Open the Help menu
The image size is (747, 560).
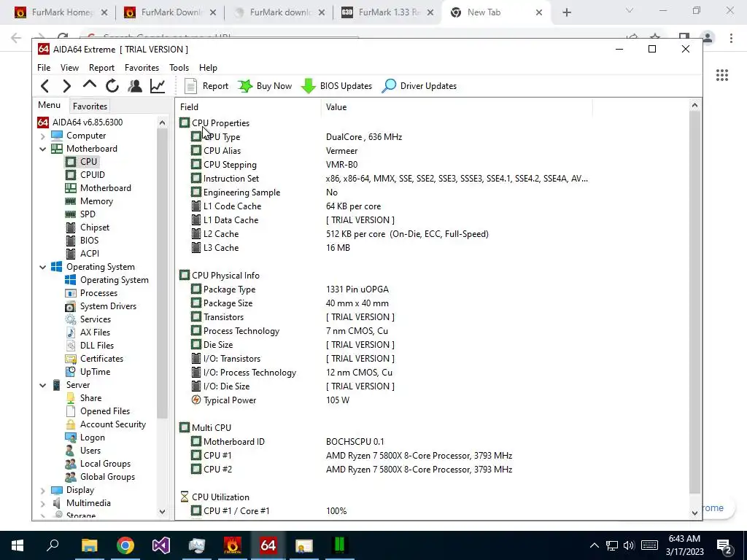(x=208, y=68)
